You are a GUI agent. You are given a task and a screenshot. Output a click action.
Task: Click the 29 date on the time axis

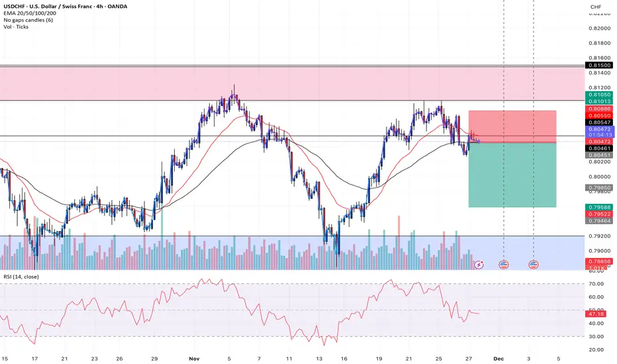(x=154, y=359)
